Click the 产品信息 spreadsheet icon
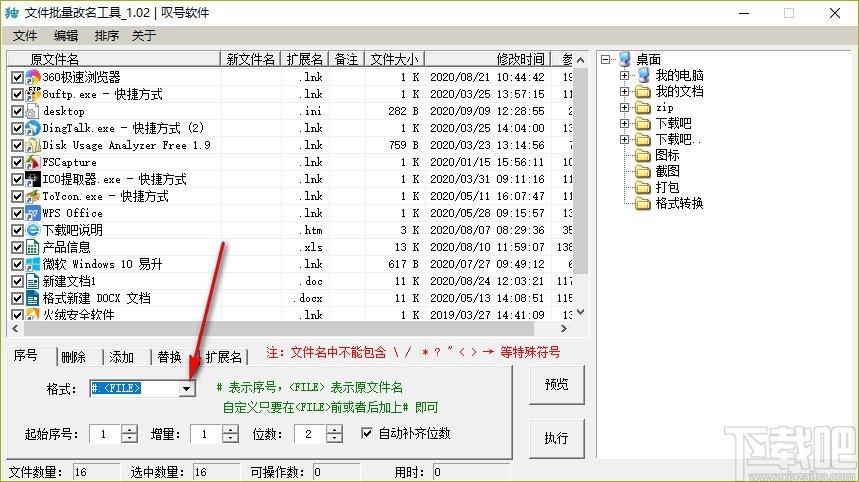The image size is (859, 482). 33,247
